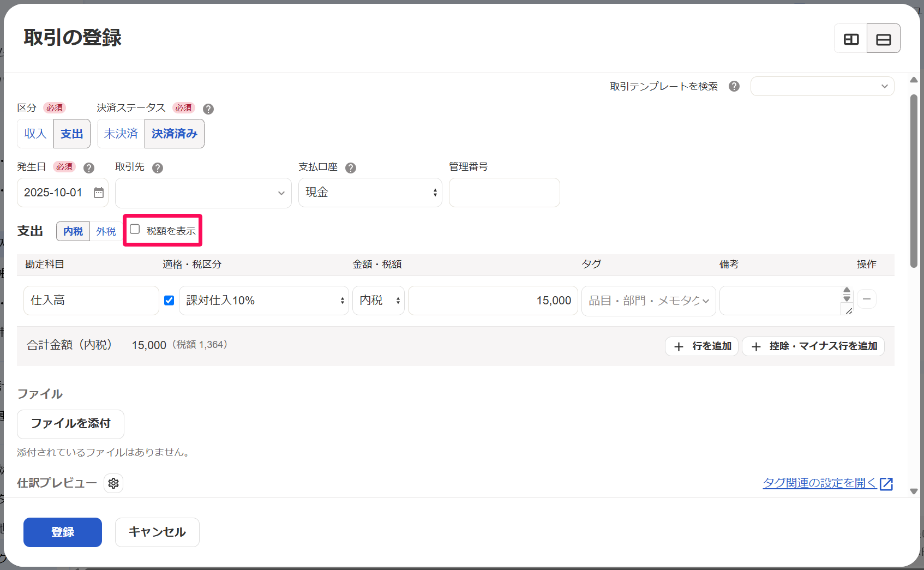Screen dimensions: 924x570
Task: Focus the 備考 text area
Action: click(786, 301)
